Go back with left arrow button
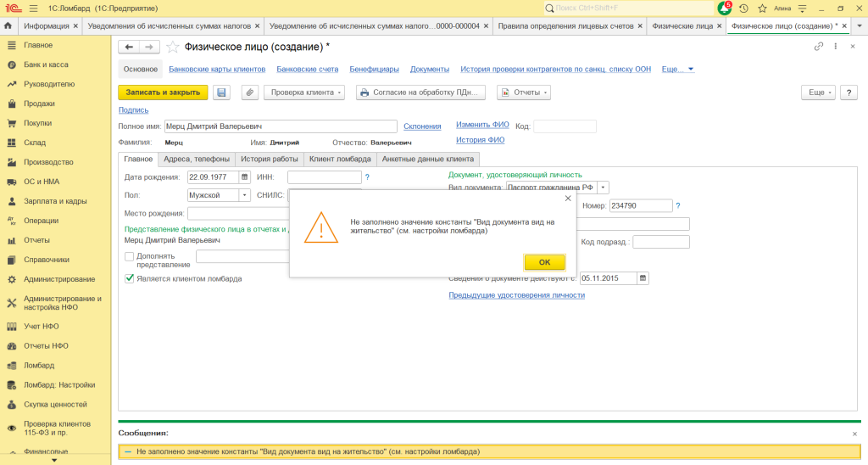868x465 pixels. tap(129, 47)
